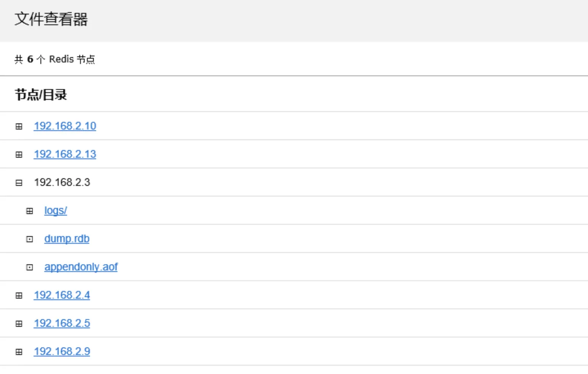Open the 192.168.2.9 node link
The width and height of the screenshot is (588, 374).
tap(62, 352)
